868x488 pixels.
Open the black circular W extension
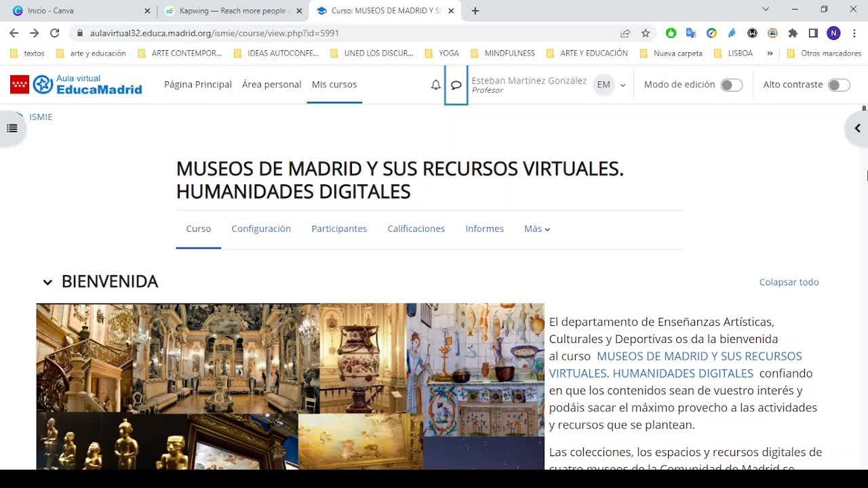click(752, 33)
